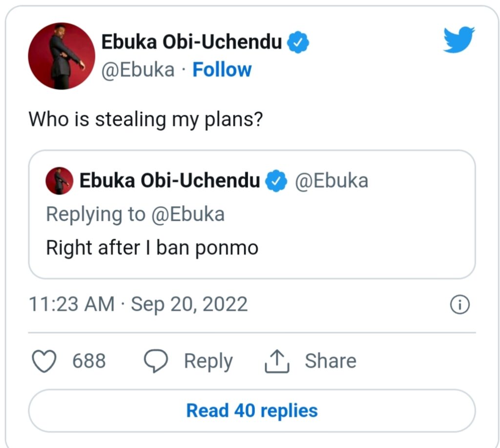500x448 pixels.
Task: Open small avatar in the quoted tweet
Action: tap(59, 181)
